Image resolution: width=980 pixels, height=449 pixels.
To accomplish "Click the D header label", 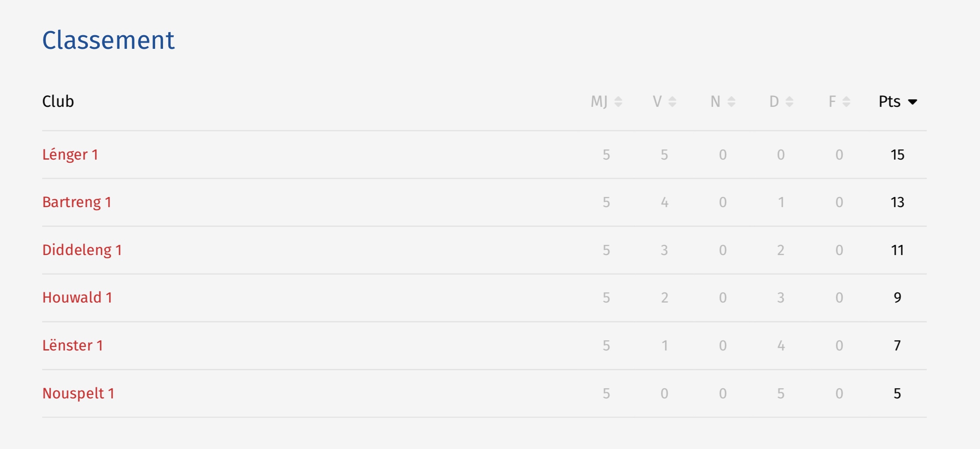I will coord(774,102).
